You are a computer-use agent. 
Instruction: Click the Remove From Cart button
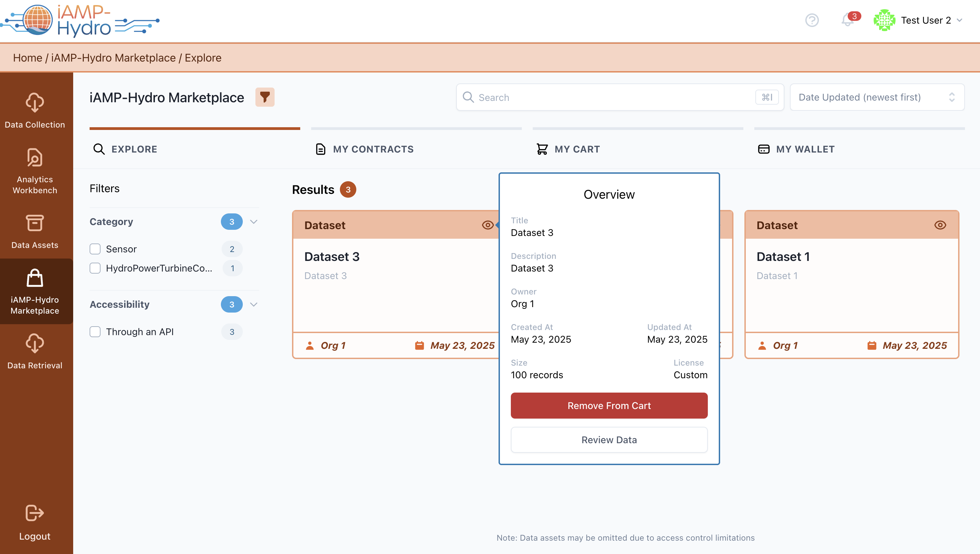tap(609, 406)
